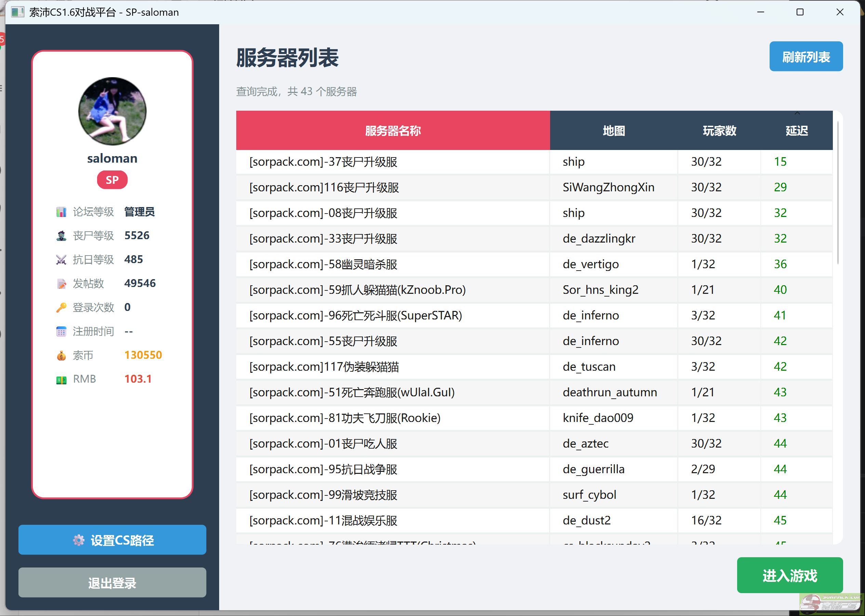Sort by the 延迟 latency column header
Viewport: 865px width, 616px height.
coord(796,131)
